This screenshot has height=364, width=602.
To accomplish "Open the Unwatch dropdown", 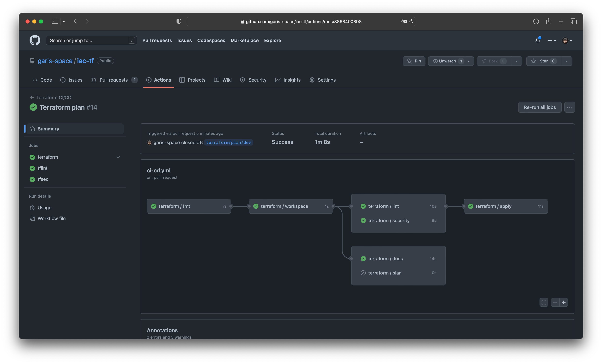I will pyautogui.click(x=451, y=61).
